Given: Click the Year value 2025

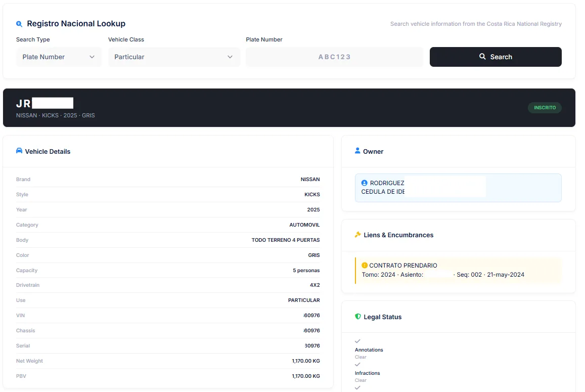Looking at the screenshot, I should coord(313,210).
